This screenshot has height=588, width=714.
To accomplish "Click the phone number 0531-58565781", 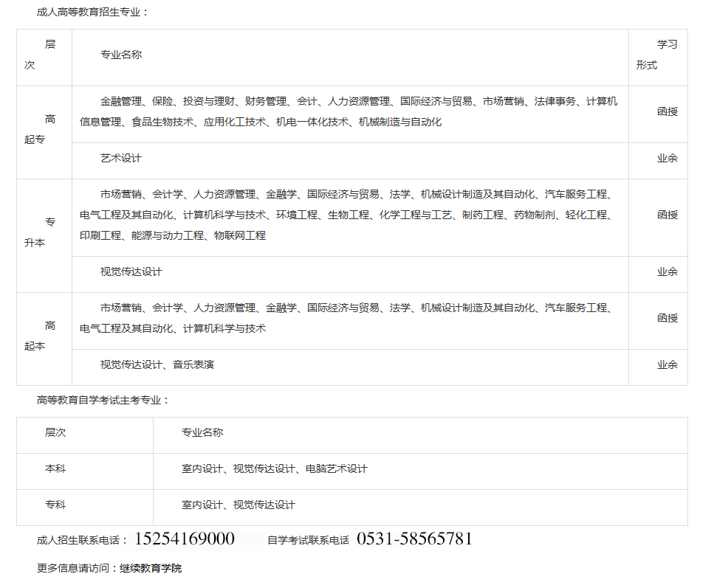I will pyautogui.click(x=414, y=539).
